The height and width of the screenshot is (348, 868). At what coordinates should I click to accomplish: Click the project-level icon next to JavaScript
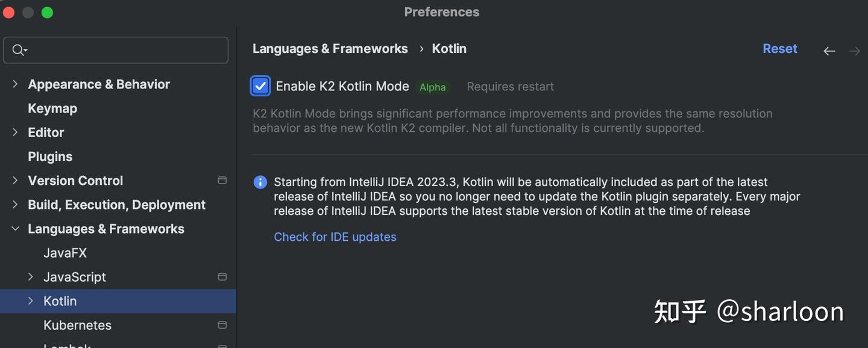coord(222,276)
